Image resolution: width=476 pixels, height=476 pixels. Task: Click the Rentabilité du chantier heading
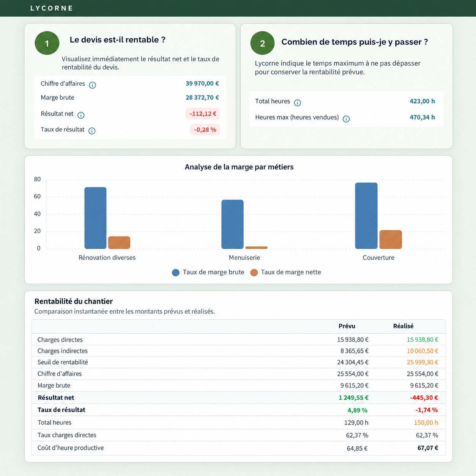(74, 301)
